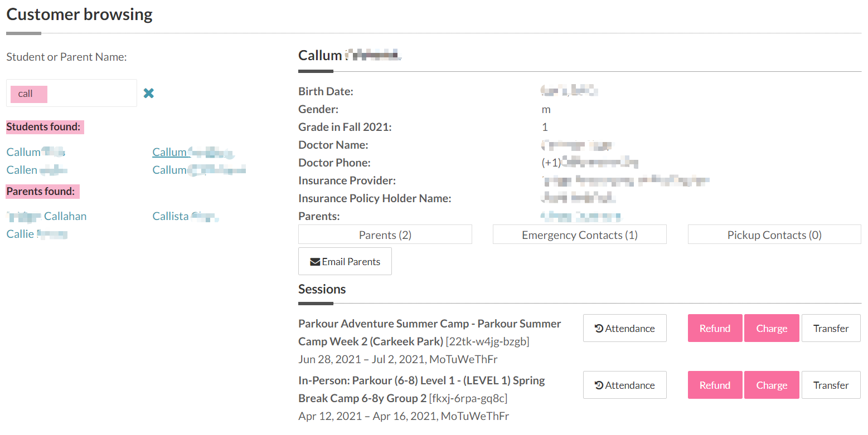
Task: Click Attendance history icon for Summer Camp session
Action: coord(599,329)
